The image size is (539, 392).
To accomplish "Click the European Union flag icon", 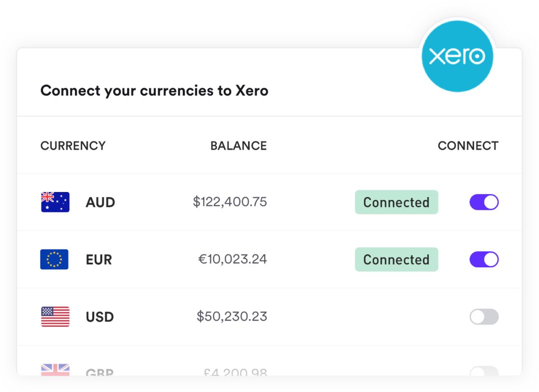I will (54, 259).
